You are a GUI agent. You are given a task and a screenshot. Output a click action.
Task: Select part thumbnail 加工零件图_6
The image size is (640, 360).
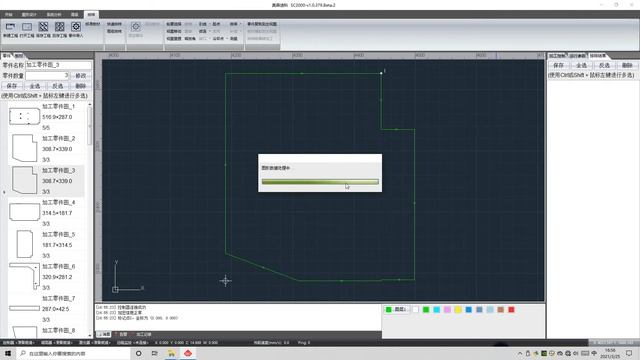click(x=24, y=276)
